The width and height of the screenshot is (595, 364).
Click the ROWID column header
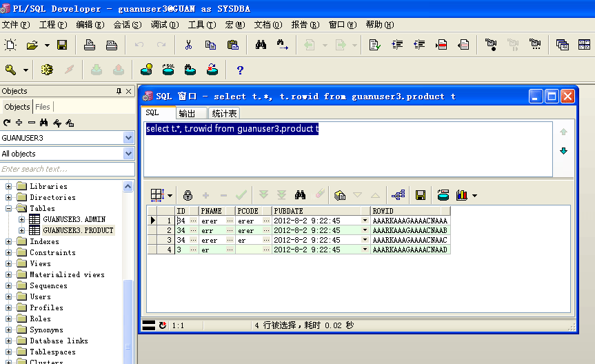point(410,211)
